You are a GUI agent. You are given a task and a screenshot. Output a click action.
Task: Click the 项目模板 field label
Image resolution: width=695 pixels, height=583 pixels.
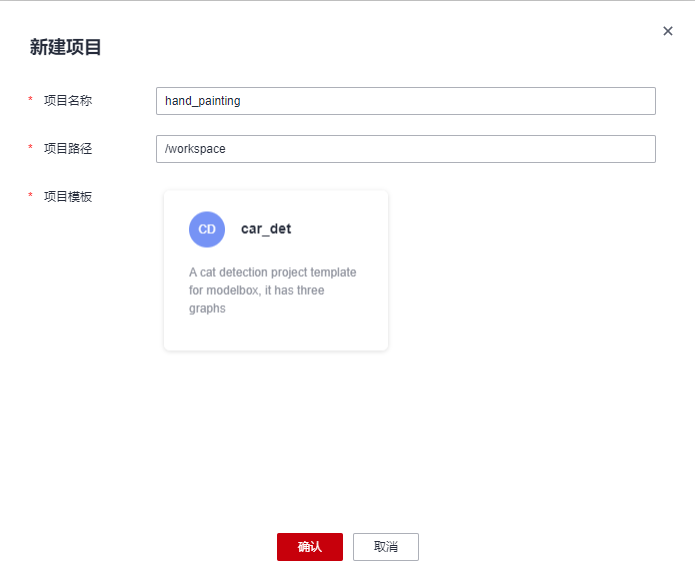68,196
